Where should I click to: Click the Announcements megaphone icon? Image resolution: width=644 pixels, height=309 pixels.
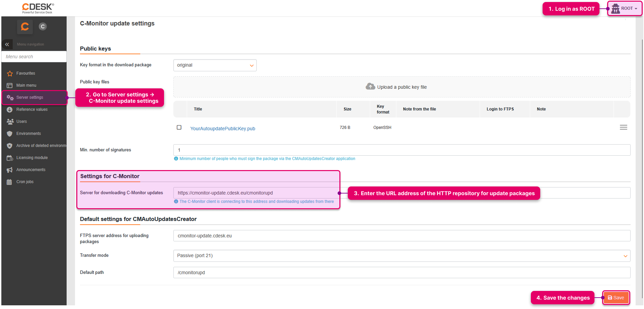tap(10, 170)
